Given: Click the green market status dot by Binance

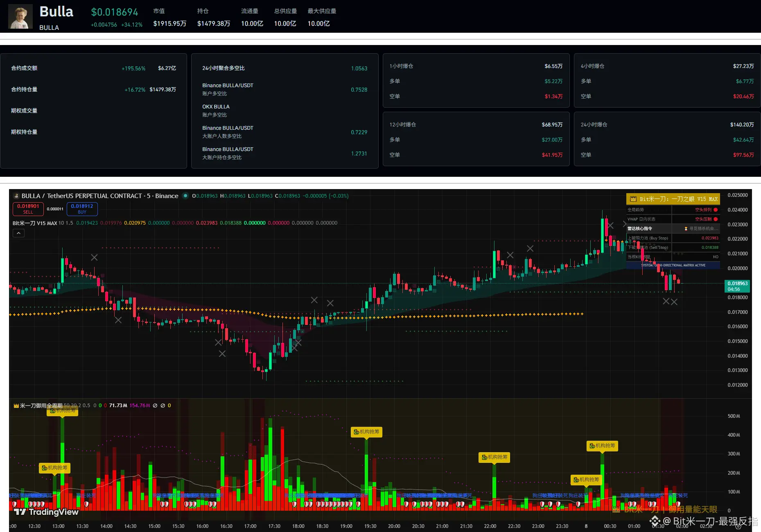Looking at the screenshot, I should coord(185,196).
